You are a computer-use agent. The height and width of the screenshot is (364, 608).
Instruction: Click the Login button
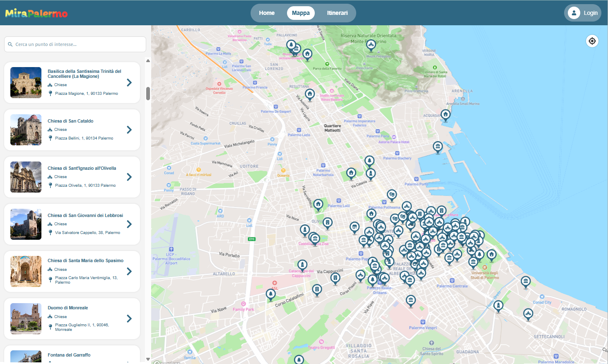coord(582,12)
